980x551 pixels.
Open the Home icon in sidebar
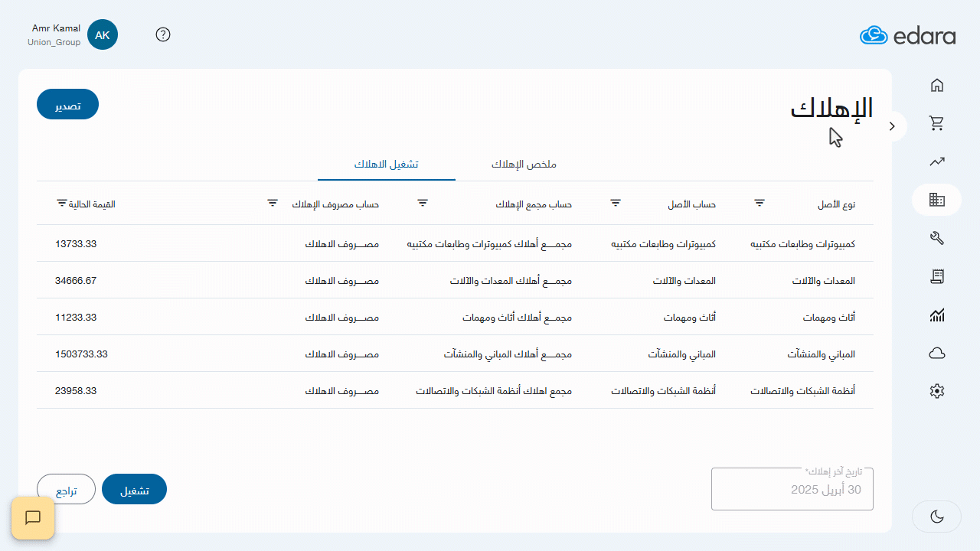tap(936, 85)
